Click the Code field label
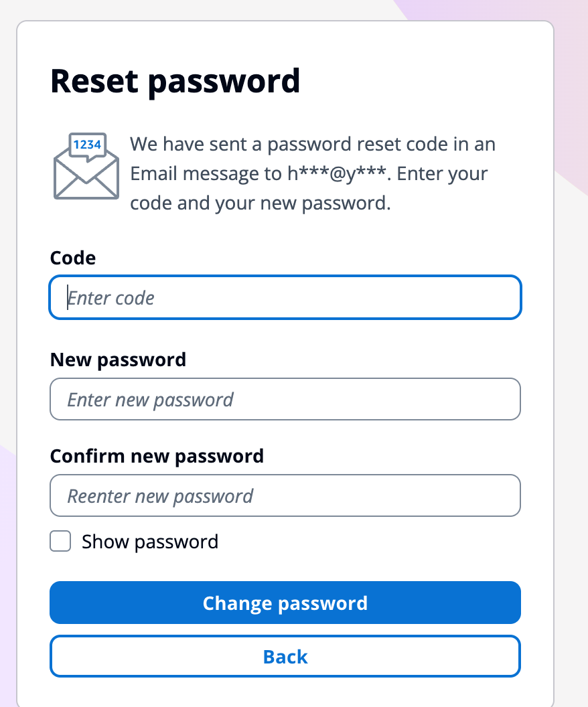The width and height of the screenshot is (588, 707). coord(73,258)
